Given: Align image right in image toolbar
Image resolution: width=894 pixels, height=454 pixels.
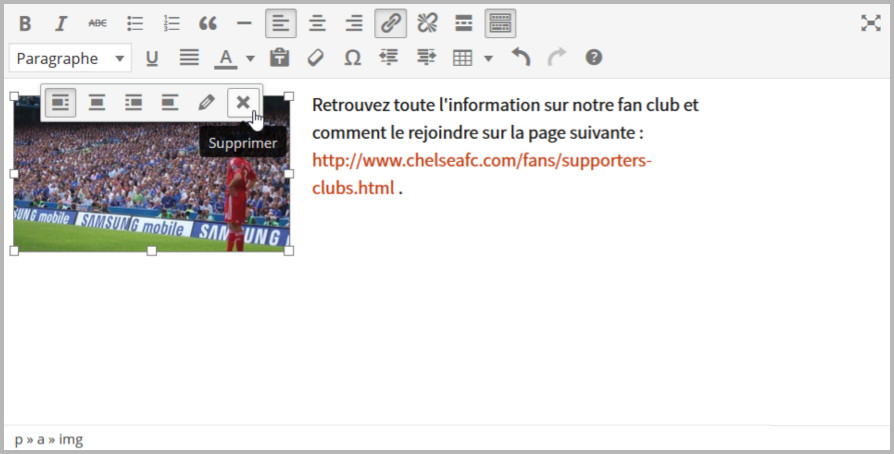Looking at the screenshot, I should [x=133, y=103].
